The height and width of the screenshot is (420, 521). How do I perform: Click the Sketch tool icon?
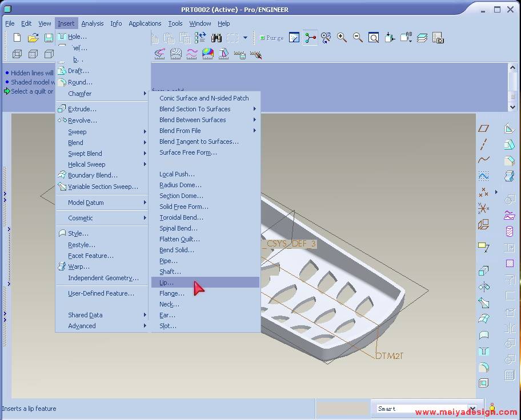pos(484,176)
